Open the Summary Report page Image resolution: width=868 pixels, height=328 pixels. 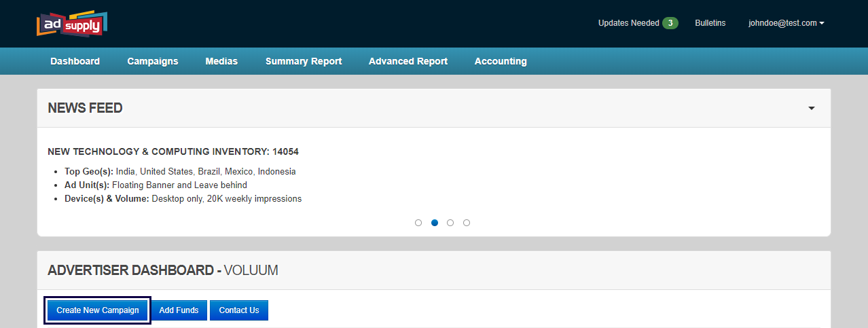(303, 61)
